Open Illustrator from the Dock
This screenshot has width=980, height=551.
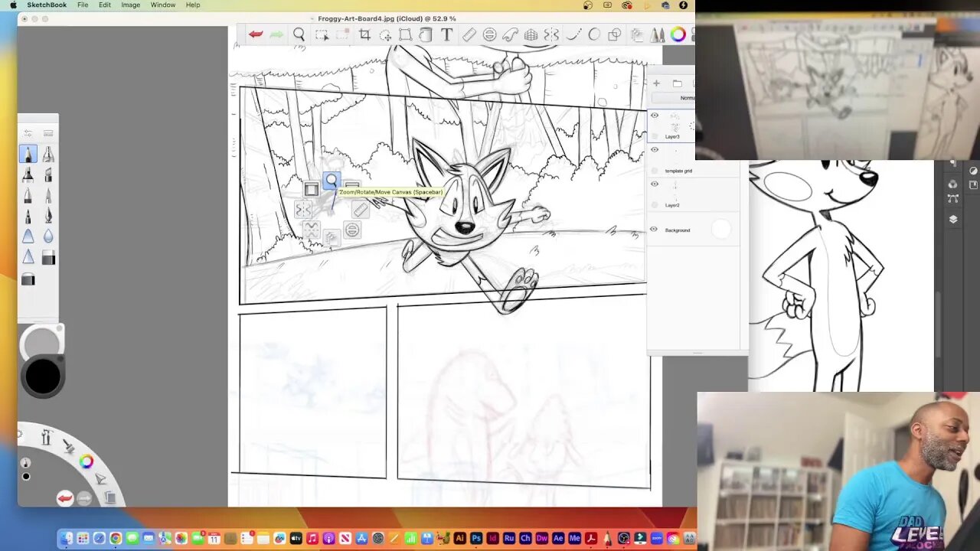click(x=460, y=539)
